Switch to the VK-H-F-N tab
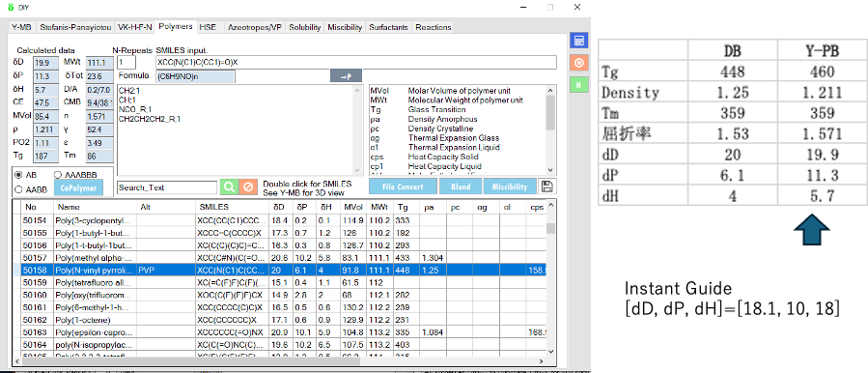The width and height of the screenshot is (868, 373). [x=135, y=27]
